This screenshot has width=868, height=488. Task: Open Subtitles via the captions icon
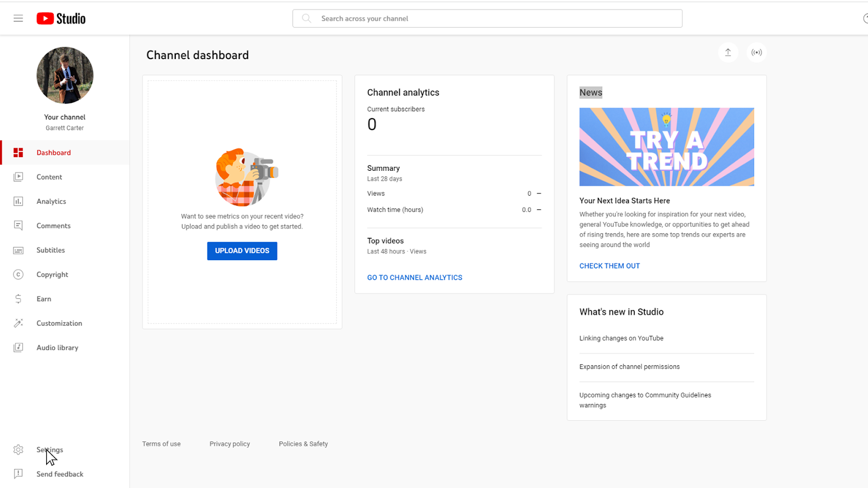tap(18, 250)
